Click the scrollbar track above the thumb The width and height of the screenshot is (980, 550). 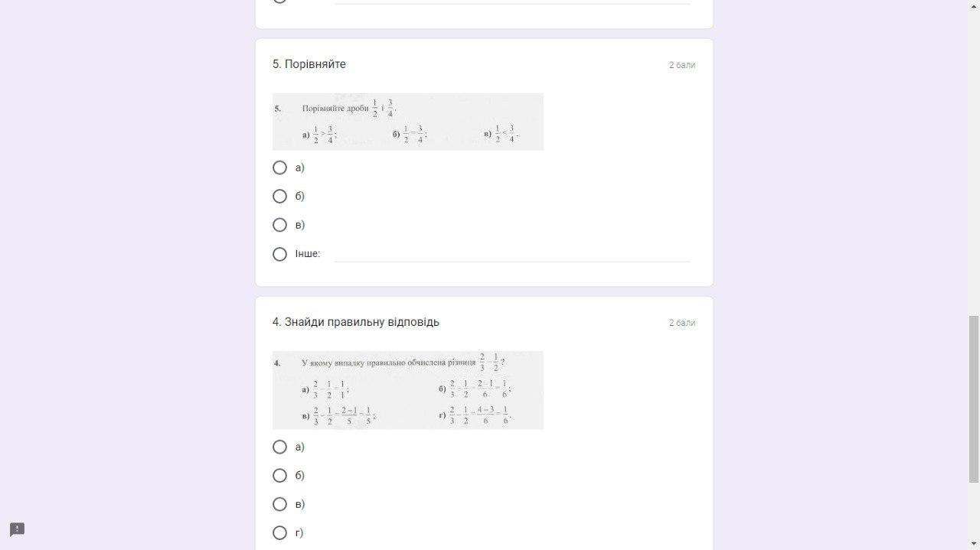pyautogui.click(x=974, y=158)
